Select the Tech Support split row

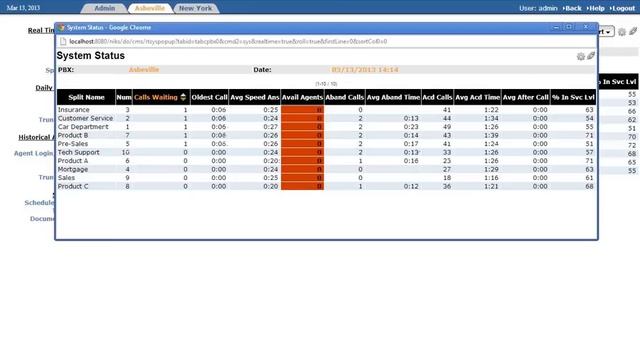(326, 152)
